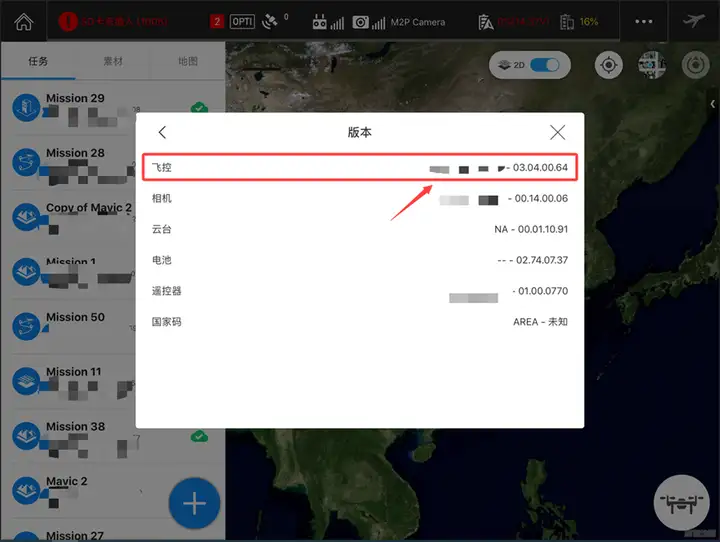Click Mission 11 mapping-type icon
Viewport: 720px width, 542px height.
(x=26, y=381)
